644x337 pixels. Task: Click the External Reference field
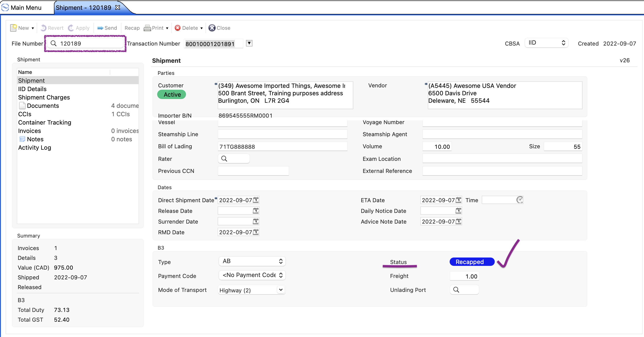pyautogui.click(x=502, y=171)
